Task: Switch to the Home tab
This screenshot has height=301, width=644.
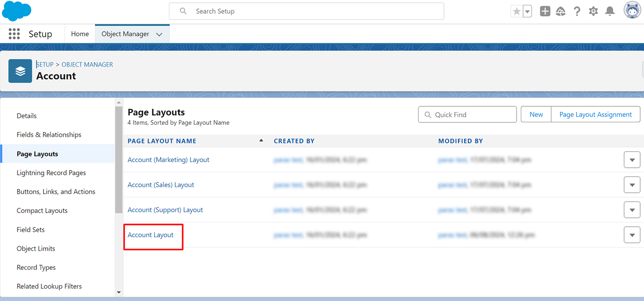Action: (80, 34)
